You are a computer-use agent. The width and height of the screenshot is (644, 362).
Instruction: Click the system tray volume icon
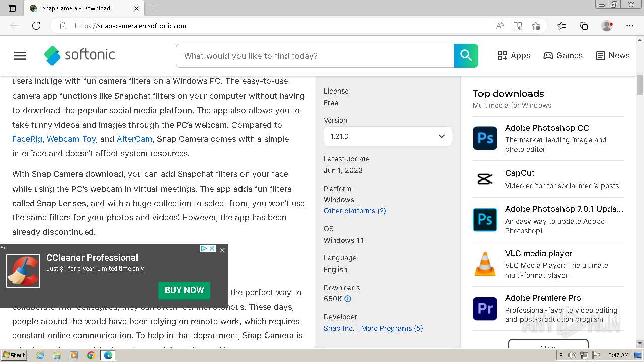pos(573,355)
